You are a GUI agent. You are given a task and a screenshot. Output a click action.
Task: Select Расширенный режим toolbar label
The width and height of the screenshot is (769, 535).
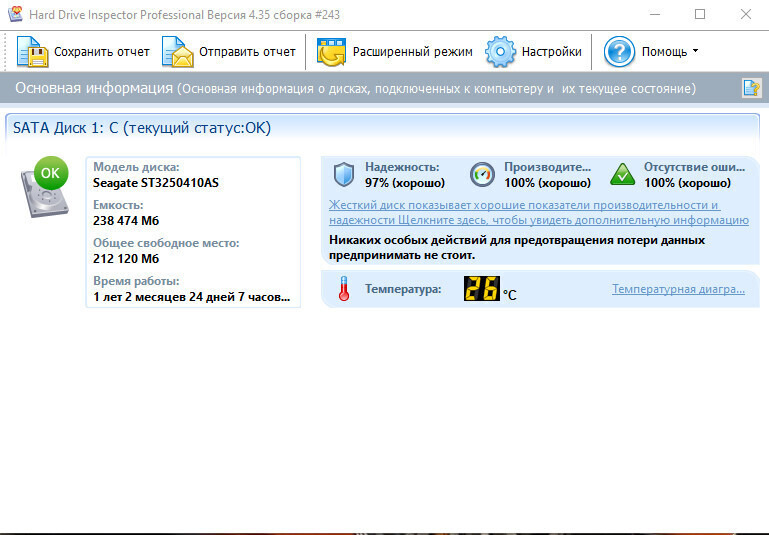[x=412, y=51]
